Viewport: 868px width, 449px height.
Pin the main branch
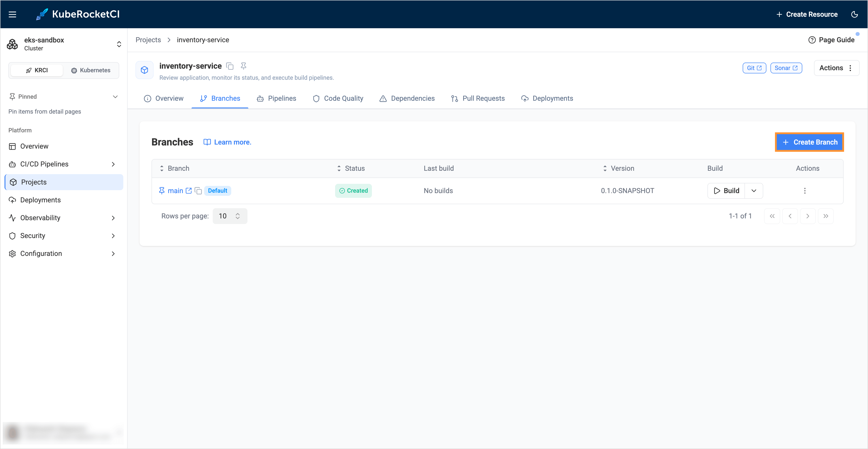pyautogui.click(x=162, y=191)
